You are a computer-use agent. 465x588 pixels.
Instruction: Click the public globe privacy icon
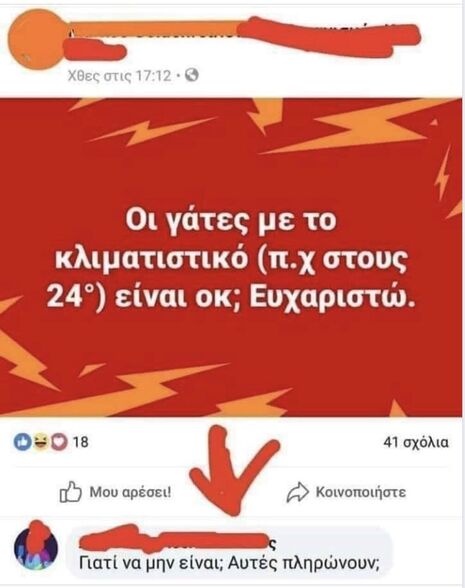(x=192, y=75)
